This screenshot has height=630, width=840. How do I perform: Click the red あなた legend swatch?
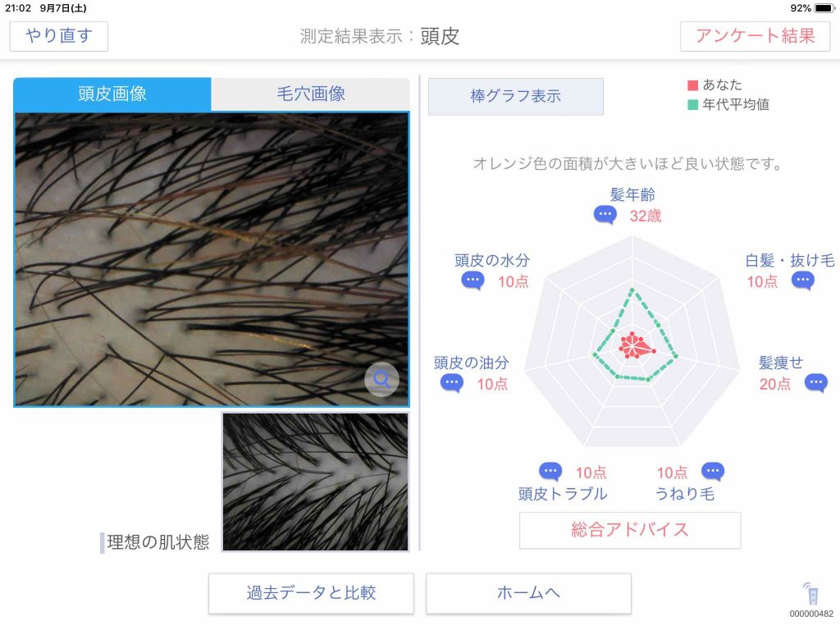692,85
